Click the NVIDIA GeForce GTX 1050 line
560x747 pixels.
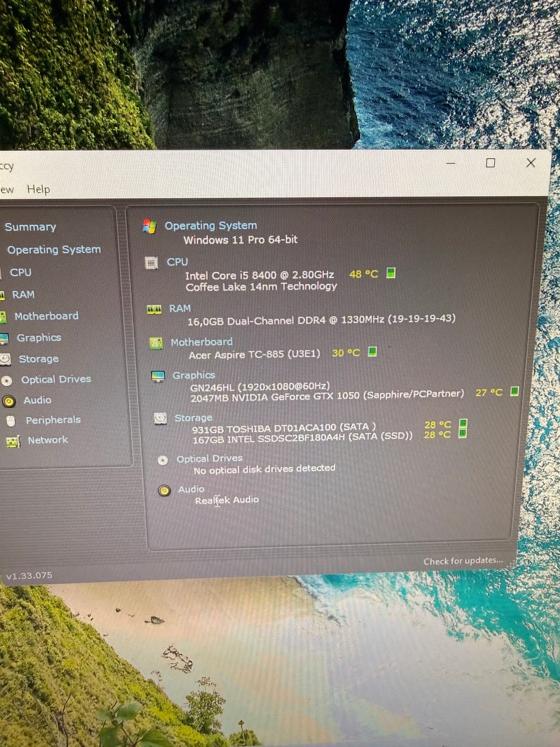[x=327, y=396]
